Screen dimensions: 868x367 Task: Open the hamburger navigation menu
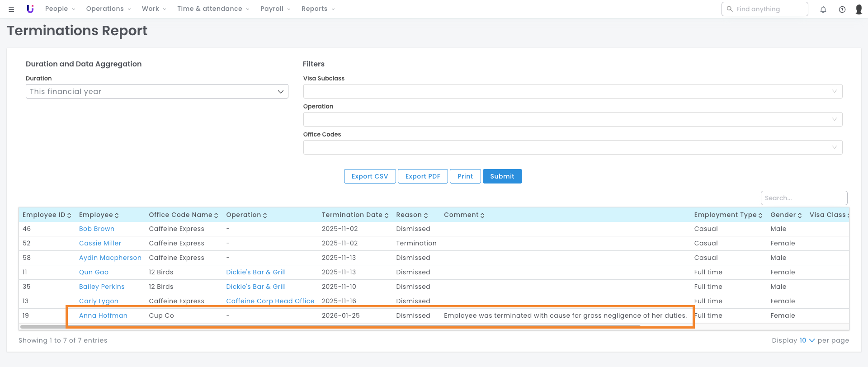11,9
